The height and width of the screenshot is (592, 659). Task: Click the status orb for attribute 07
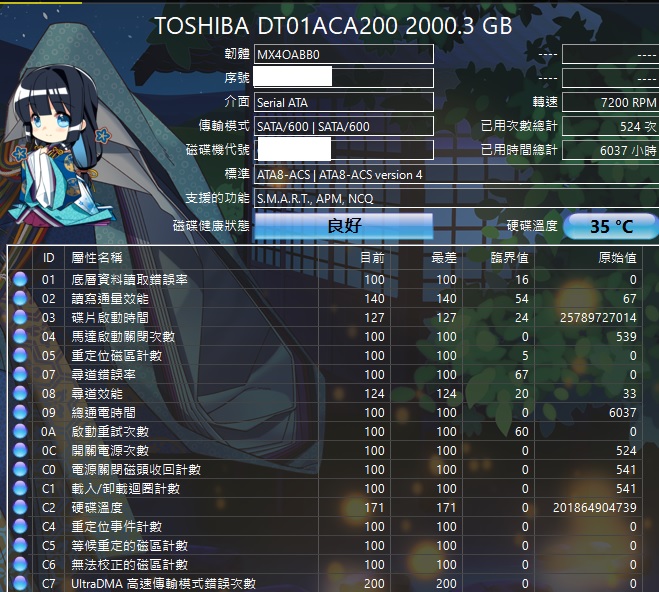(20, 374)
